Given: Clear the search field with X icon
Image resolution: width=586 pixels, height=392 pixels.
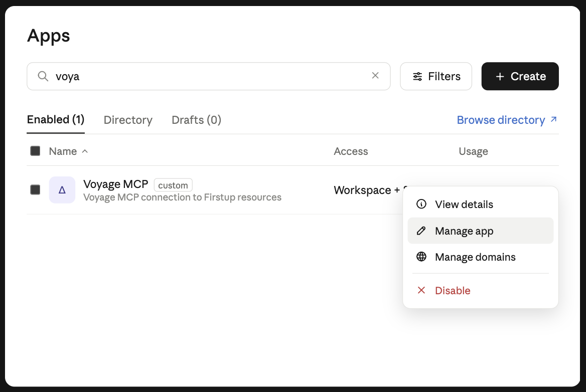Looking at the screenshot, I should click(375, 75).
